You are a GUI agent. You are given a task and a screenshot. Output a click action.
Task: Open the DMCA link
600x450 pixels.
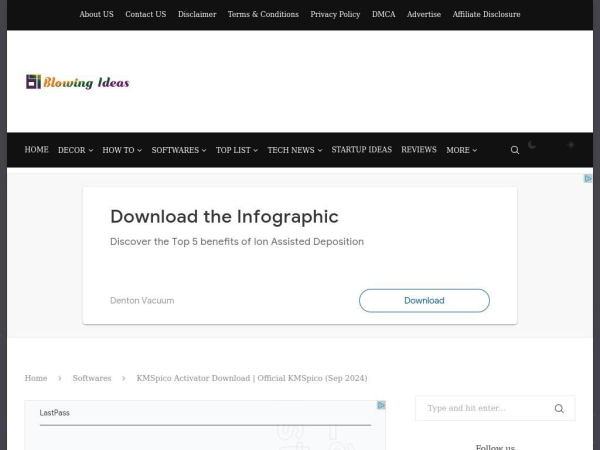pyautogui.click(x=383, y=14)
